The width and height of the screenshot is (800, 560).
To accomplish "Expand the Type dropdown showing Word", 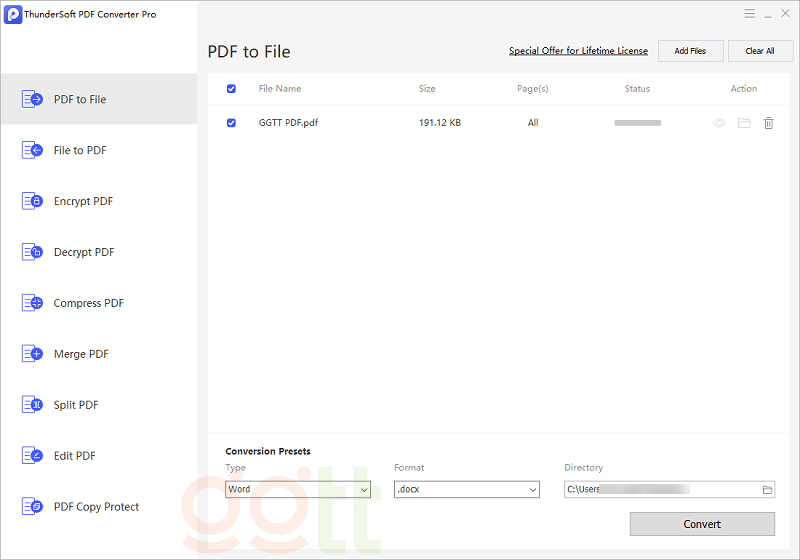I will click(298, 490).
